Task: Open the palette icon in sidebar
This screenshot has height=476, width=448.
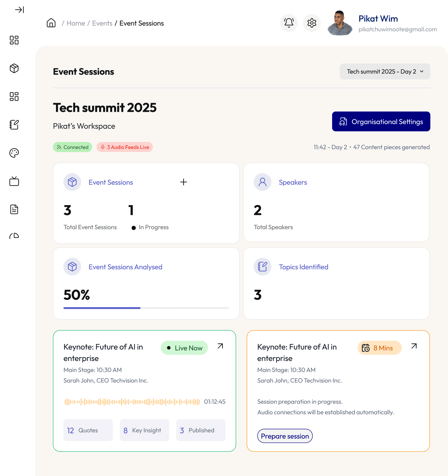Action: click(14, 153)
